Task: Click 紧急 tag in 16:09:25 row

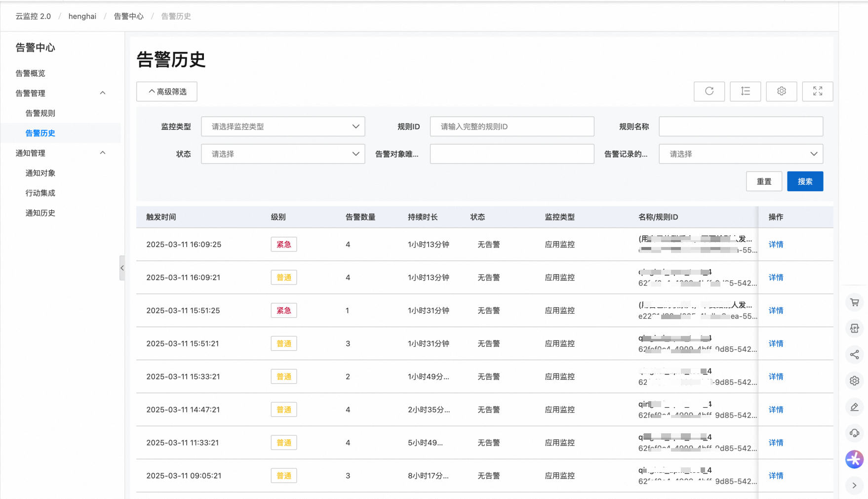Action: point(284,245)
